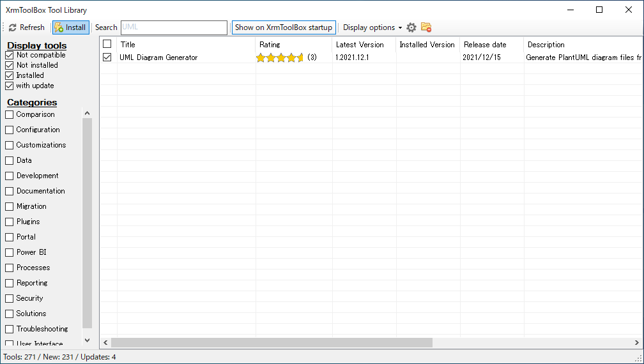The image size is (644, 364).
Task: Sort by the Title column header
Action: (187, 44)
